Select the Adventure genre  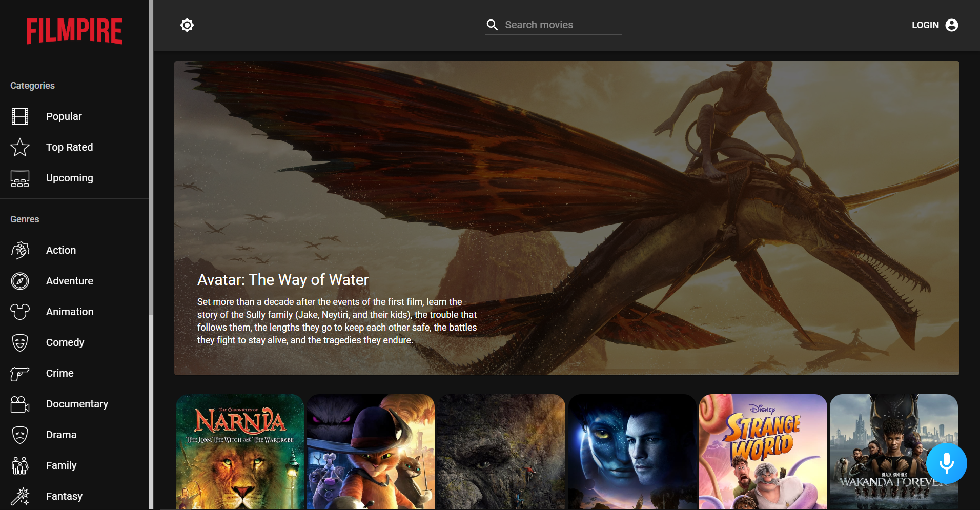coord(74,281)
